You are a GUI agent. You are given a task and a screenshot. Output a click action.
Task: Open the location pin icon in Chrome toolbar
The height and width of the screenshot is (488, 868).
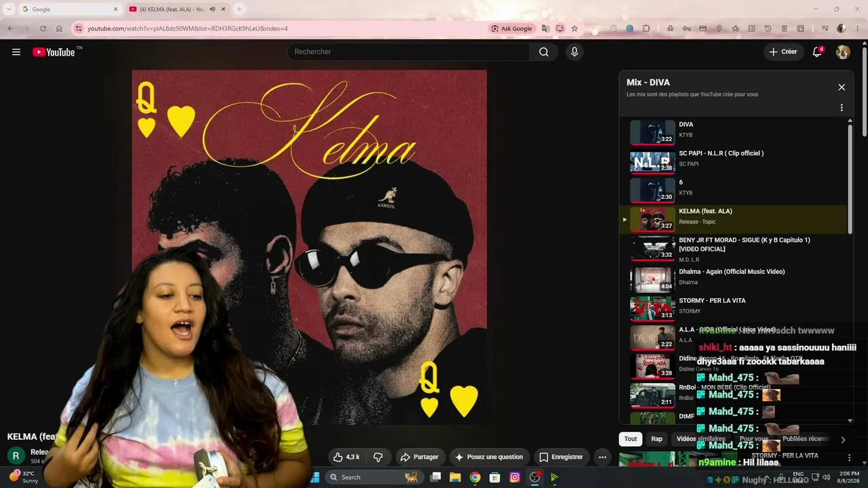(x=719, y=28)
